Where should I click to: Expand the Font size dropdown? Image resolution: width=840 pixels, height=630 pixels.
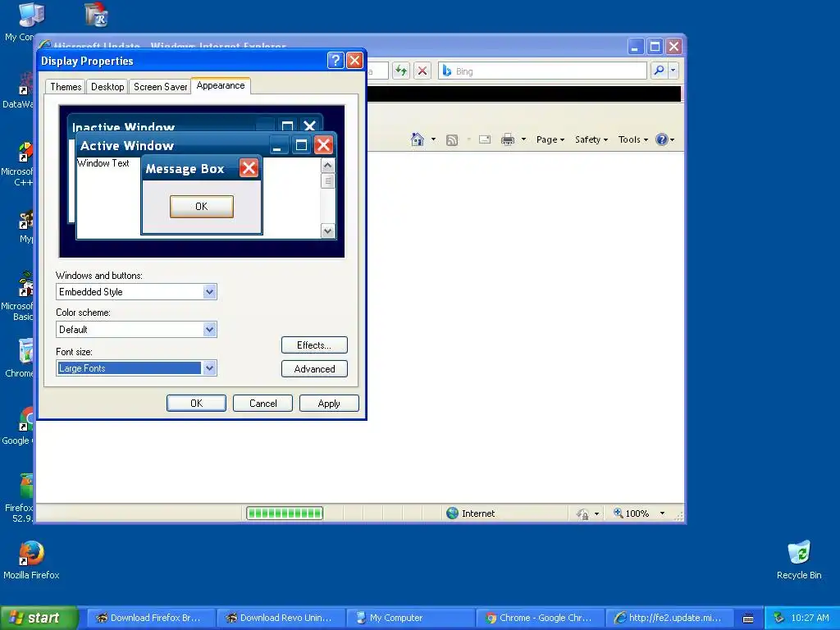[209, 368]
